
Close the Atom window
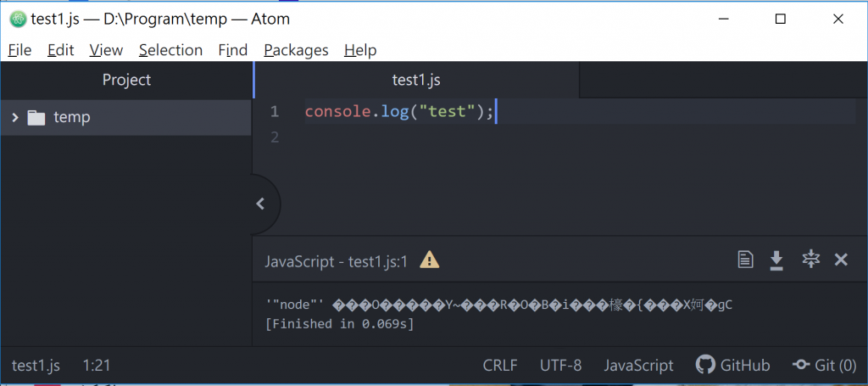[x=838, y=20]
